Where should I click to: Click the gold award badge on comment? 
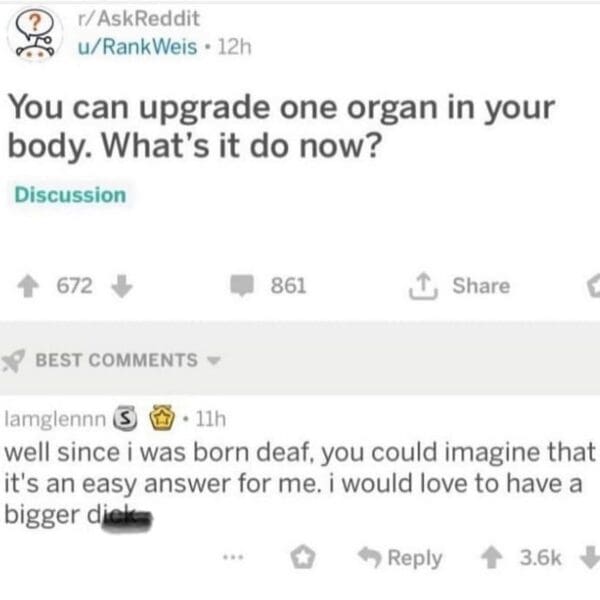[162, 418]
